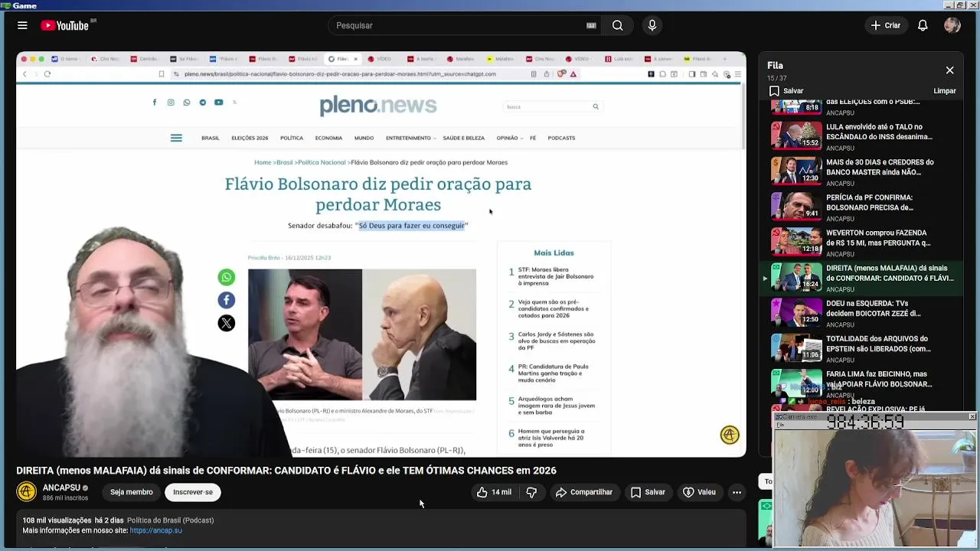Open the https://ancap.su link
Screen dimensions: 980x551
click(155, 530)
